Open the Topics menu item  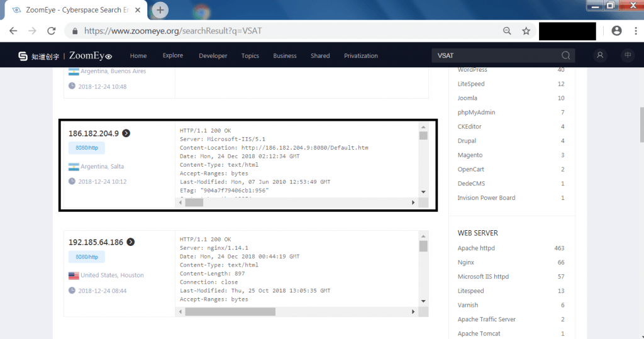(250, 55)
